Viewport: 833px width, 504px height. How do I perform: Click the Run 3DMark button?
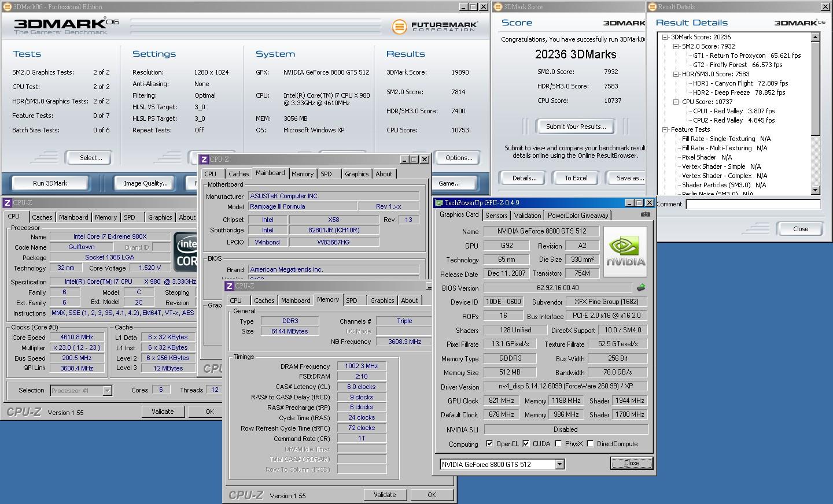pyautogui.click(x=50, y=183)
